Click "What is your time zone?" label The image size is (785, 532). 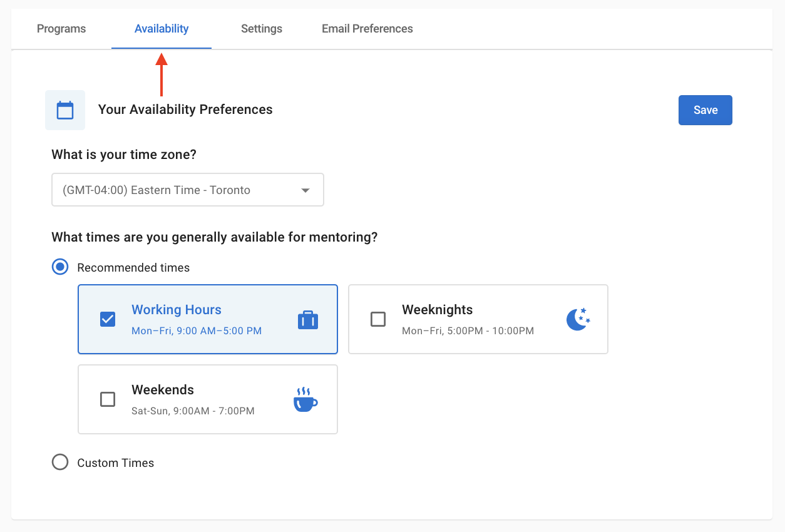(124, 155)
